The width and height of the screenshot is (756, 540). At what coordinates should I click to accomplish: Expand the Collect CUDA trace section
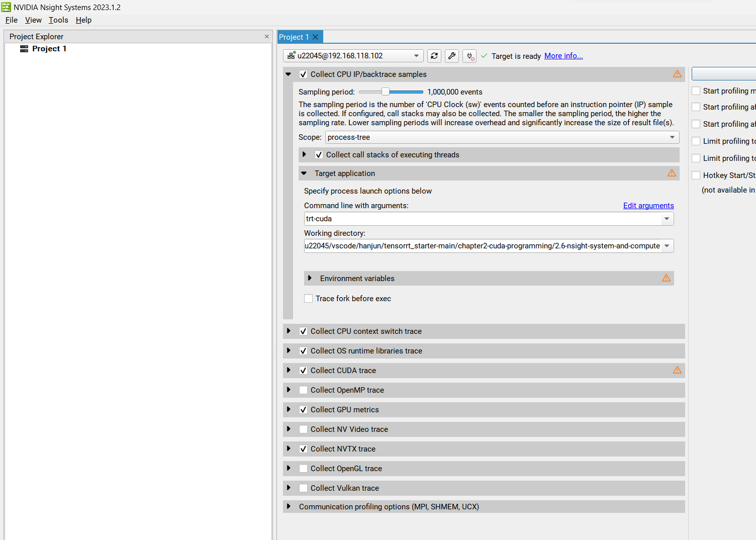point(289,370)
